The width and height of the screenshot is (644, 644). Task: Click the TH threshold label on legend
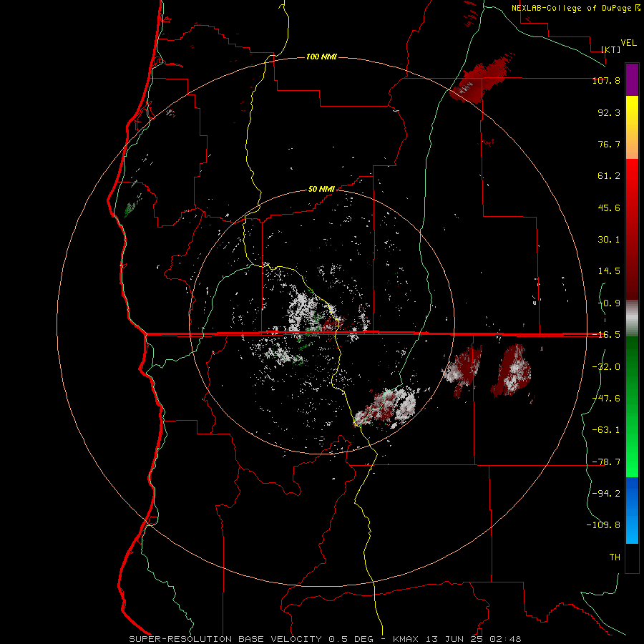click(x=615, y=557)
